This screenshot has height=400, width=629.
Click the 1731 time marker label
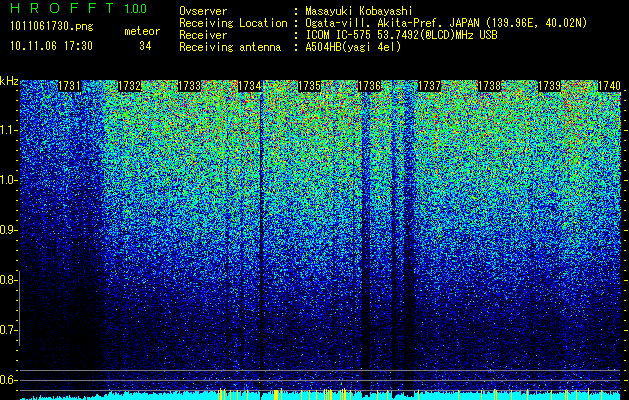pos(69,86)
